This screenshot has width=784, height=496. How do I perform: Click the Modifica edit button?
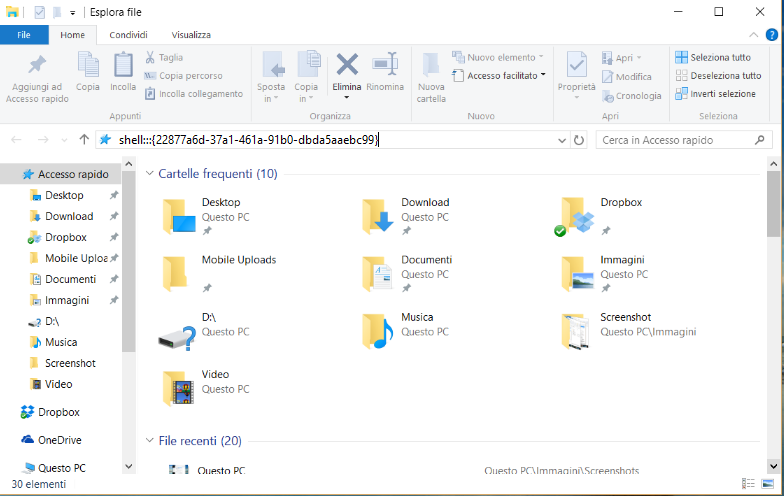[x=627, y=76]
